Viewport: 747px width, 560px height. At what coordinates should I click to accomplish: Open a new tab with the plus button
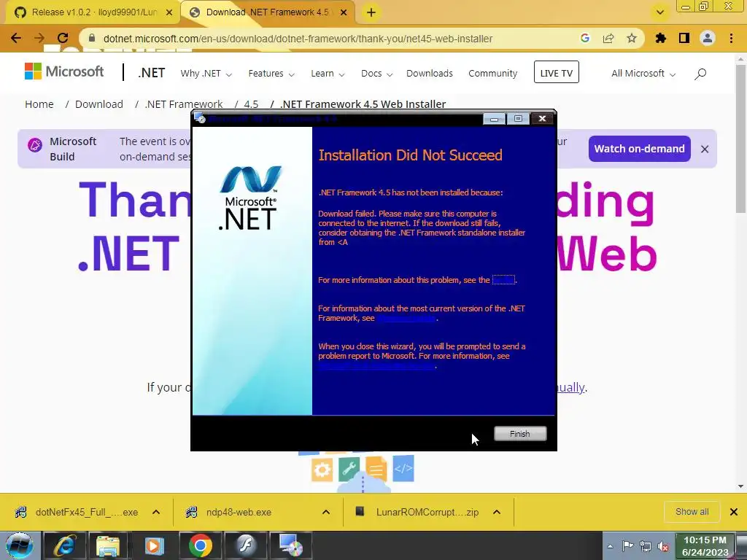[x=371, y=12]
